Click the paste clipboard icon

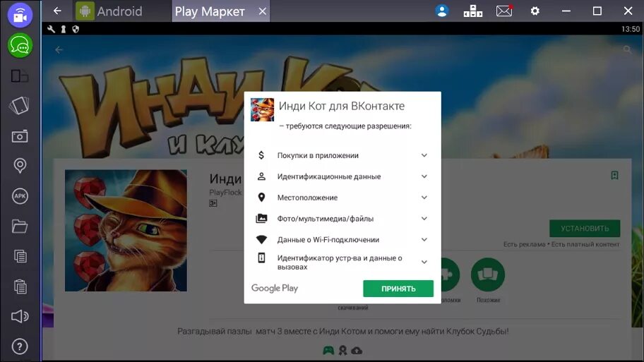point(20,286)
